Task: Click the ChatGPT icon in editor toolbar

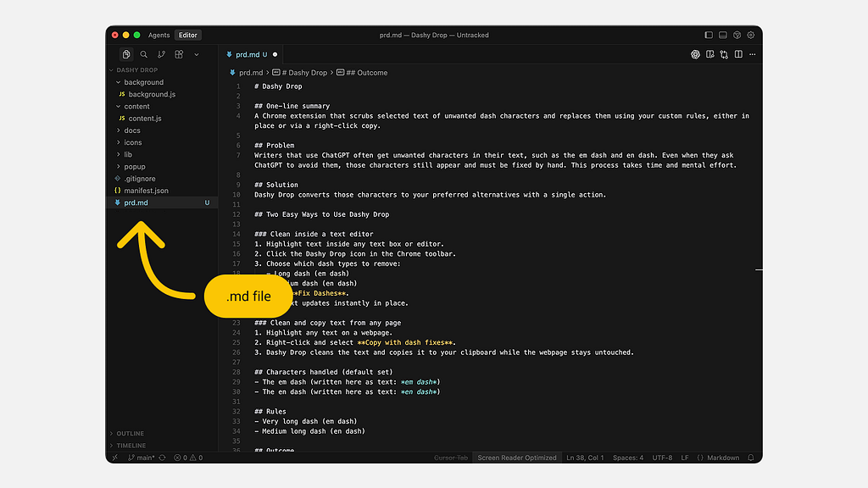Action: 695,54
